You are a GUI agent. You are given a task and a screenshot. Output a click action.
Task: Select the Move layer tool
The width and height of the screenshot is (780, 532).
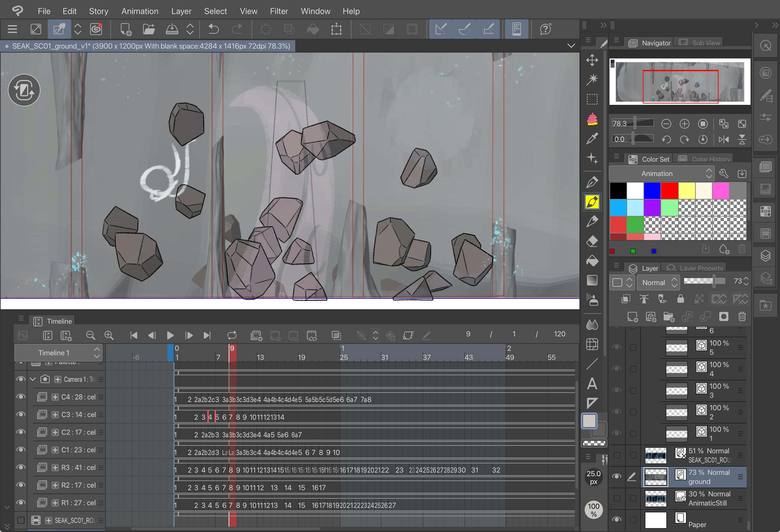pyautogui.click(x=592, y=60)
